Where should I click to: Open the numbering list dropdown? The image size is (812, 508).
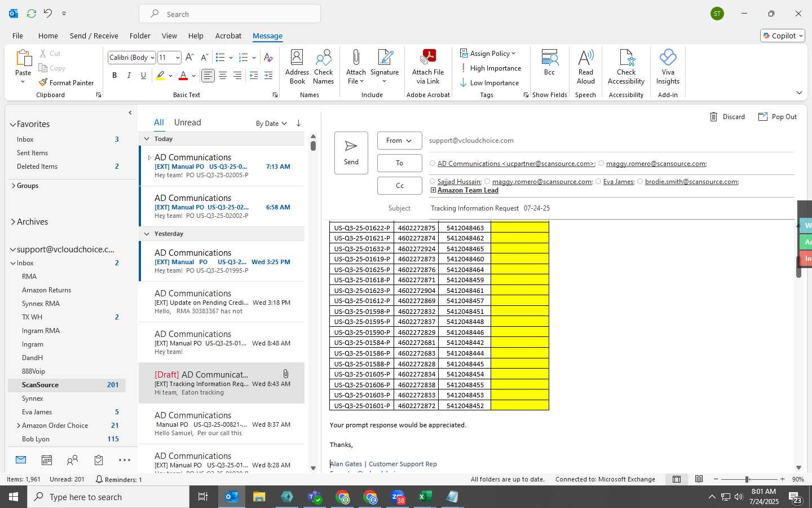[254, 58]
